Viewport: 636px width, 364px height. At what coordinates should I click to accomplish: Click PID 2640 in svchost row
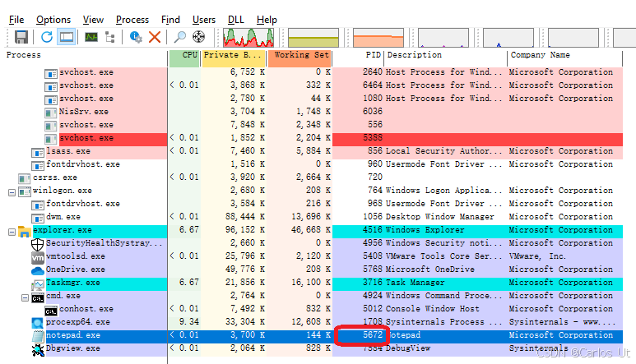click(x=373, y=72)
